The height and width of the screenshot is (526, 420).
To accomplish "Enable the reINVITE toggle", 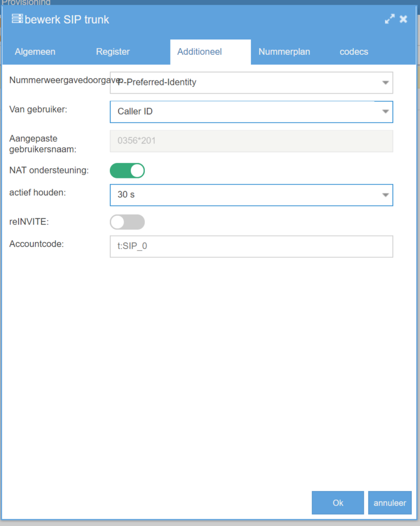I will pos(127,222).
